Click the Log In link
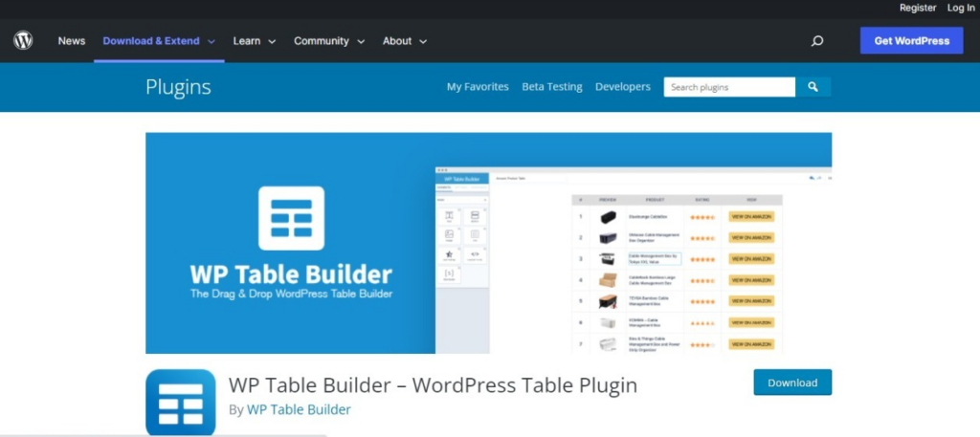This screenshot has height=437, width=980. coord(961,8)
